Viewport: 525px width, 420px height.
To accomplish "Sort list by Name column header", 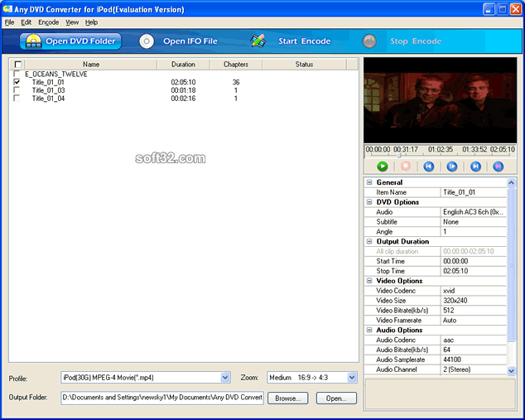I will pos(91,65).
